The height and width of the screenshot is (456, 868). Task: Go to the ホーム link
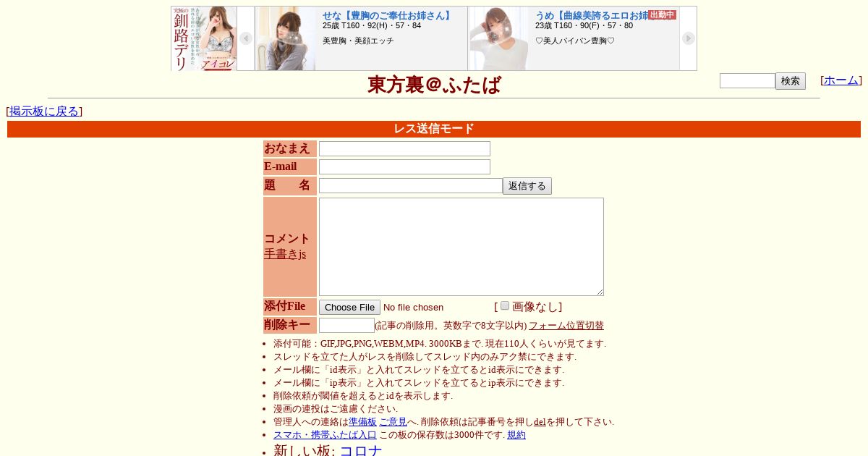(841, 80)
